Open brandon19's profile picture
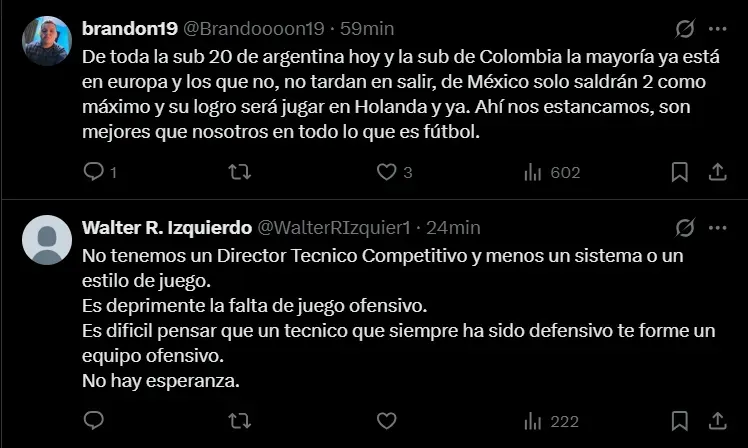Image resolution: width=748 pixels, height=448 pixels. [x=47, y=41]
